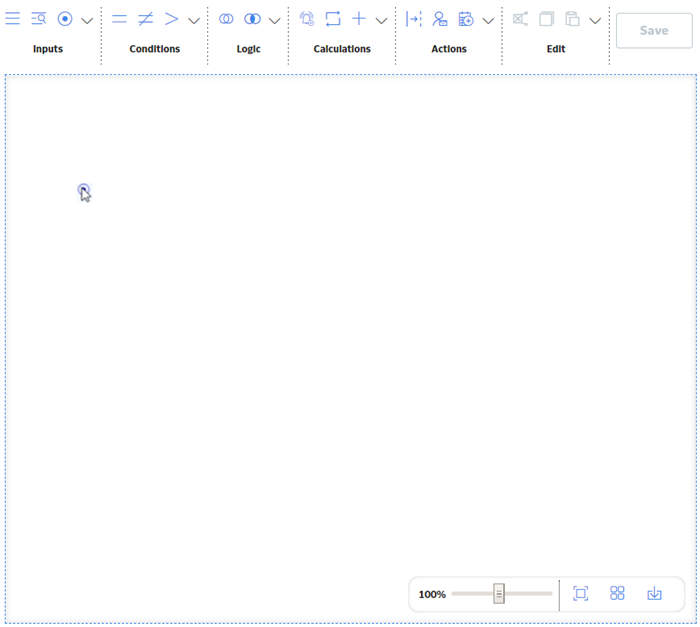The height and width of the screenshot is (627, 700).
Task: Click the arrow-between-bars Actions icon
Action: tap(413, 19)
